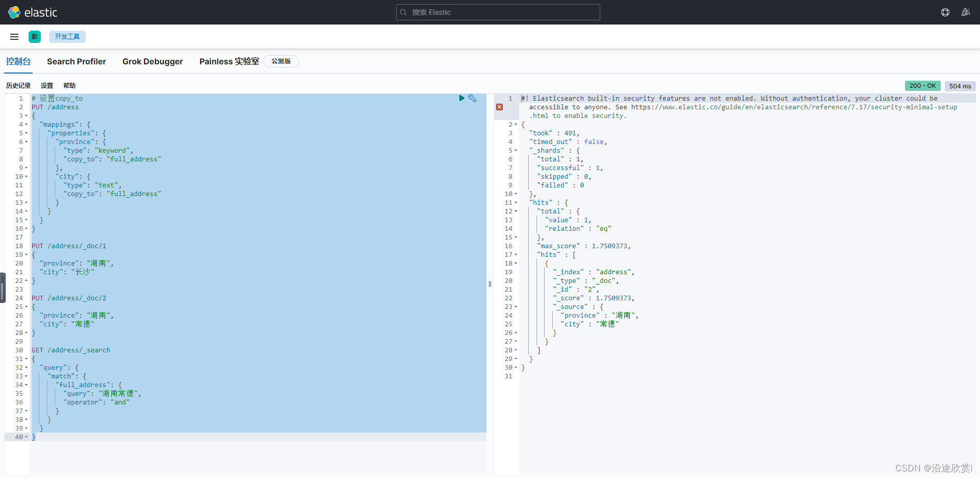Click the 公测版 beta badge
The height and width of the screenshot is (478, 980).
[281, 61]
